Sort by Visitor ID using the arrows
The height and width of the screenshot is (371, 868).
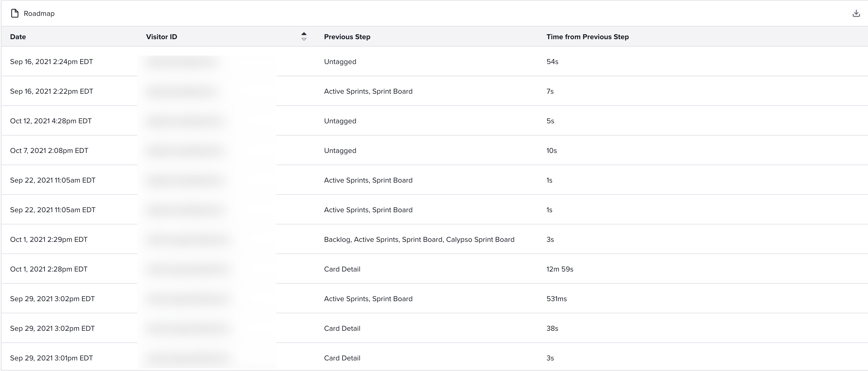304,36
